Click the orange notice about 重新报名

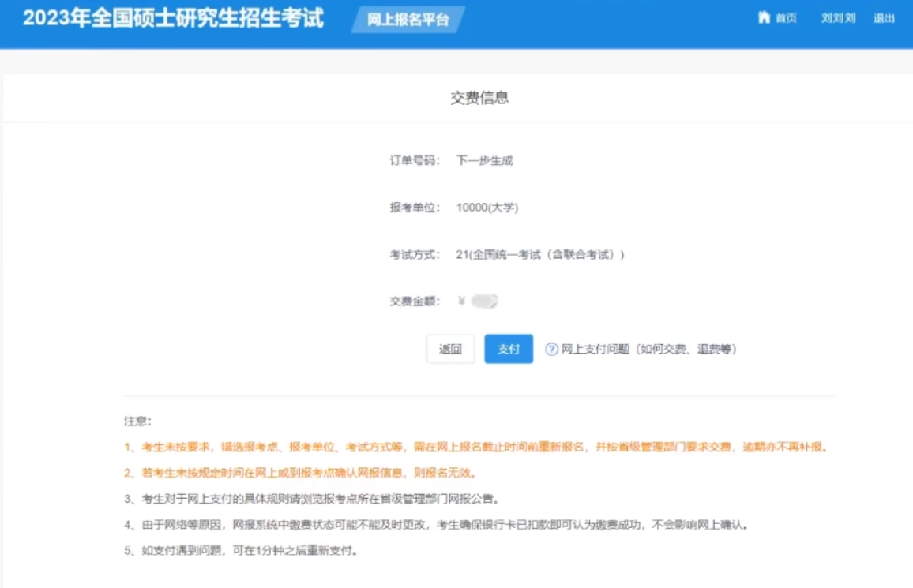tap(474, 446)
